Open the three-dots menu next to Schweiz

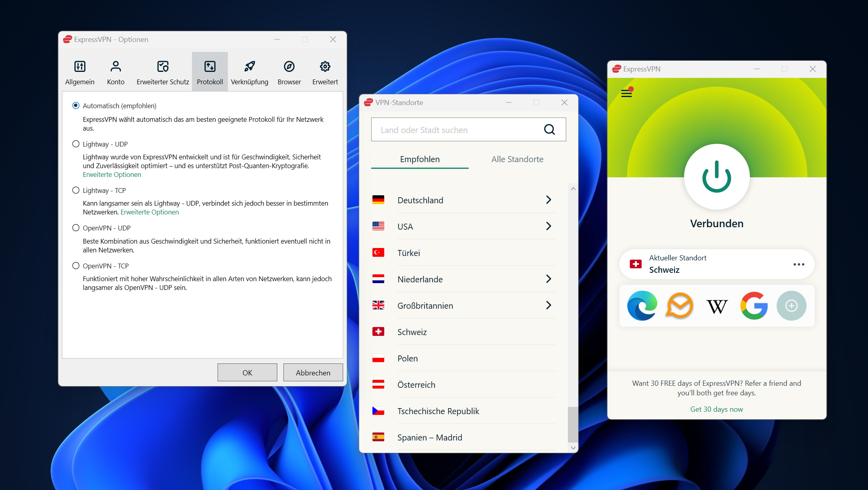799,264
